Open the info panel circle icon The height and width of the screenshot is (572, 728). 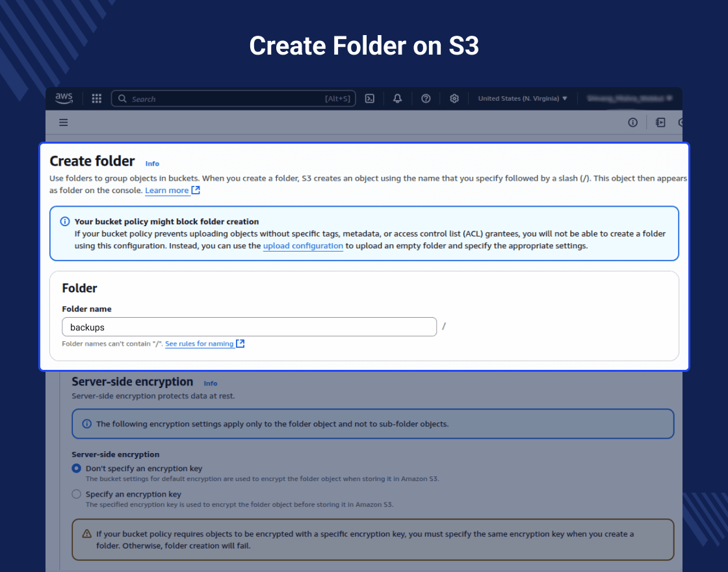point(633,123)
